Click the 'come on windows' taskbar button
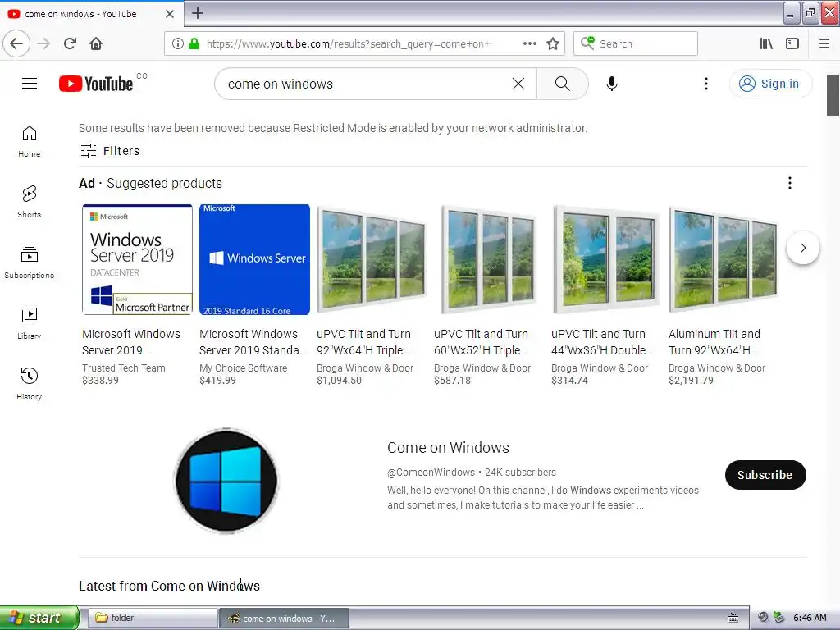Viewport: 840px width, 630px height. pos(285,618)
